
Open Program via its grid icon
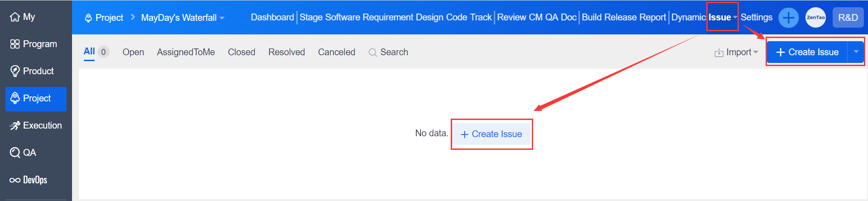pos(15,44)
